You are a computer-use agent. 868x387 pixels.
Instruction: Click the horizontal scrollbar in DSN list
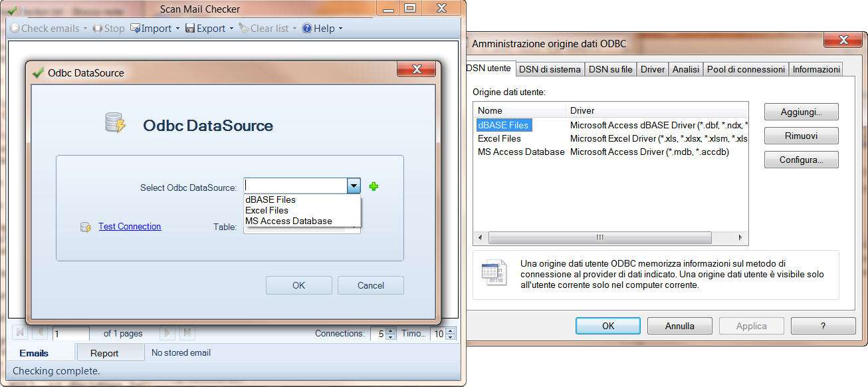click(599, 237)
